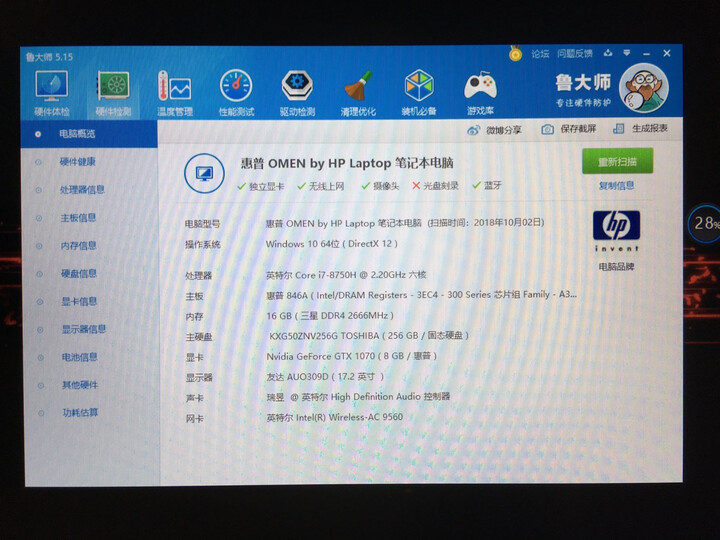This screenshot has height=540, width=720.
Task: Click the 电脑品牌 label under HP logo
Action: coord(616,267)
